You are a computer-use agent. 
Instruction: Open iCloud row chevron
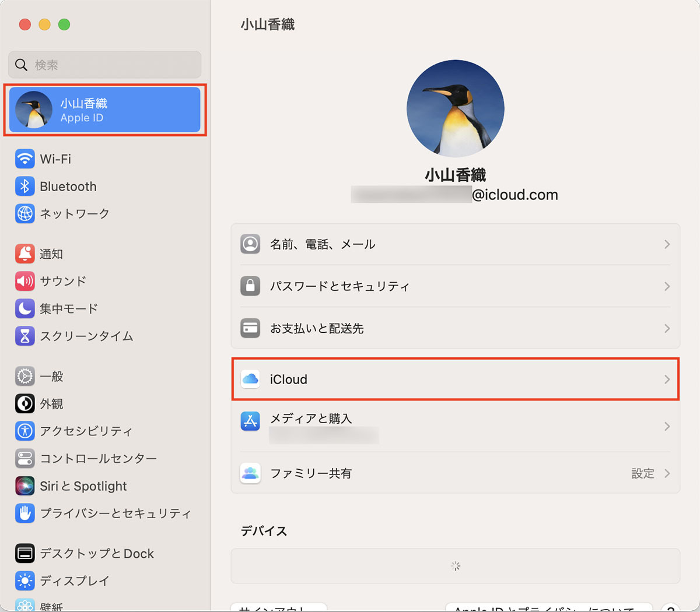pyautogui.click(x=667, y=379)
